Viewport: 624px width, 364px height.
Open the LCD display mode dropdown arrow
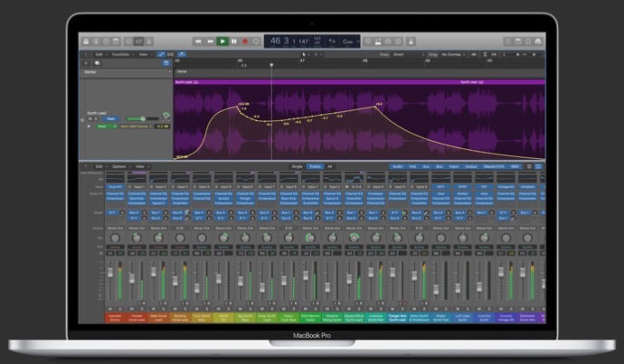pos(358,42)
